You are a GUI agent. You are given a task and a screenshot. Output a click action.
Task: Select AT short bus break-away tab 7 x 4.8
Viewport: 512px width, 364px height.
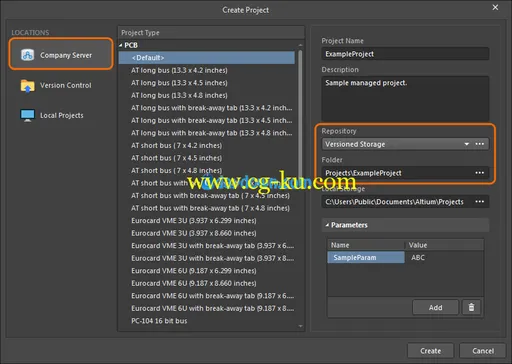click(x=207, y=208)
